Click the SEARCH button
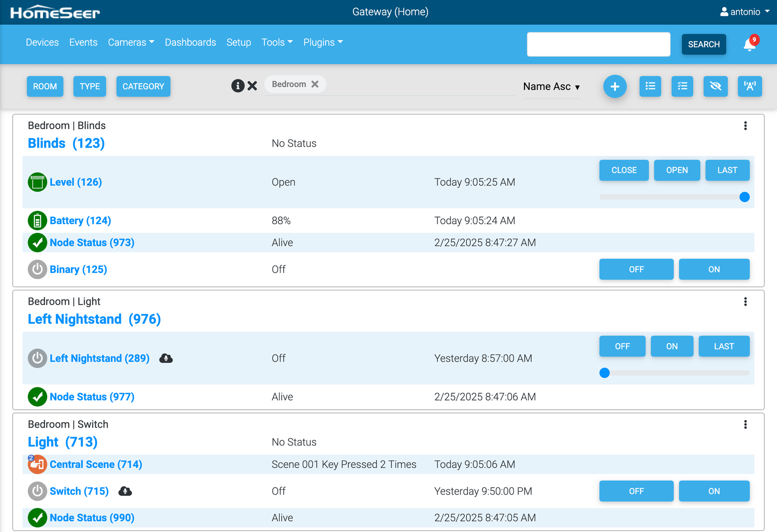The height and width of the screenshot is (532, 777). (x=704, y=44)
